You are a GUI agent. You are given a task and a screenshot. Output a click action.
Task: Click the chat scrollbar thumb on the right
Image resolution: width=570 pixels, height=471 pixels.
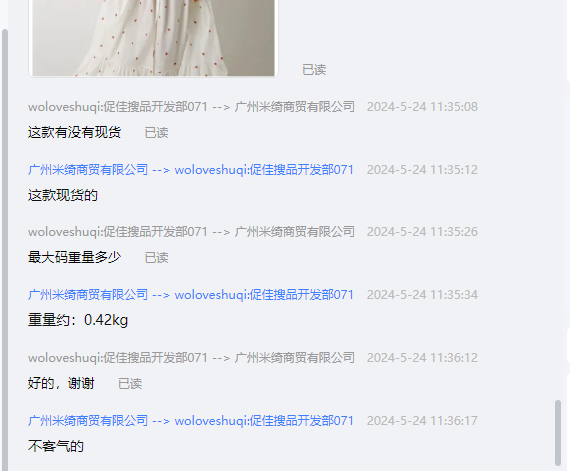click(558, 432)
